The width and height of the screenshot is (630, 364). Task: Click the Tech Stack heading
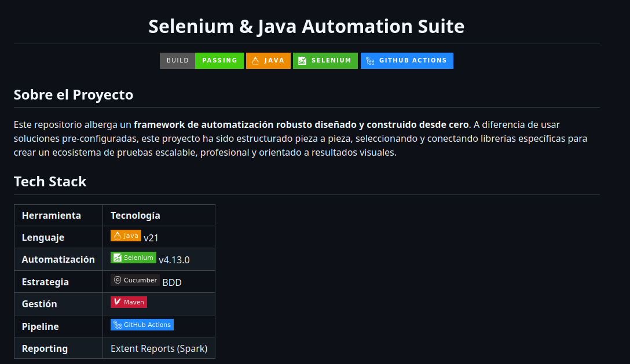[50, 181]
